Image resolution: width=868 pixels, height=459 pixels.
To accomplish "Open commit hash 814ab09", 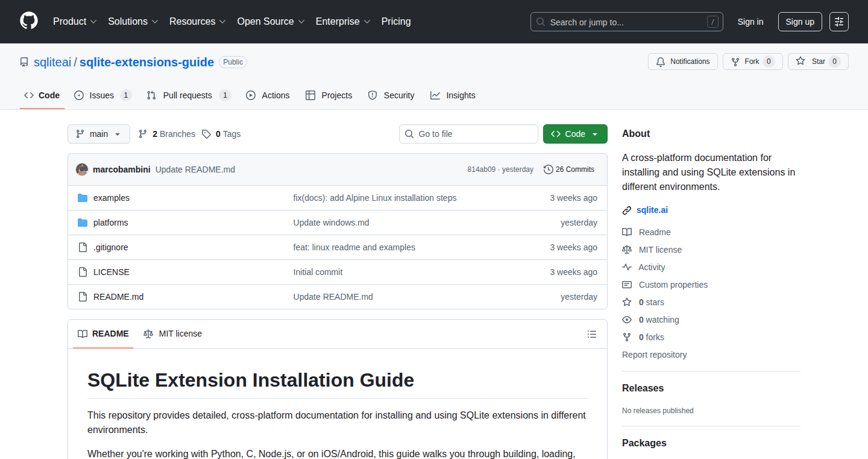I will point(481,169).
